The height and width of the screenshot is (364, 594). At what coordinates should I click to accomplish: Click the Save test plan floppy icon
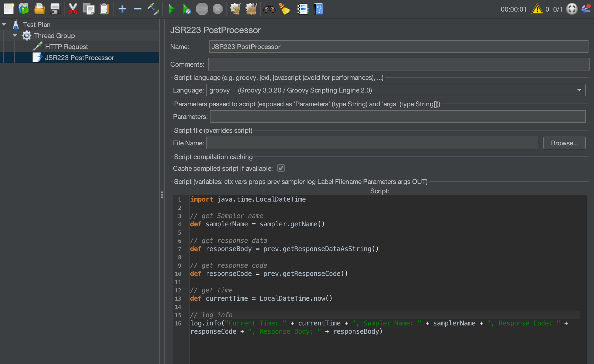pos(55,9)
